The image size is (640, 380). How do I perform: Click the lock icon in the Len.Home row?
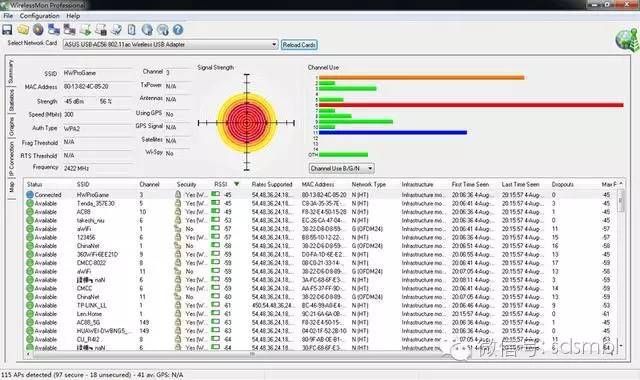point(178,313)
